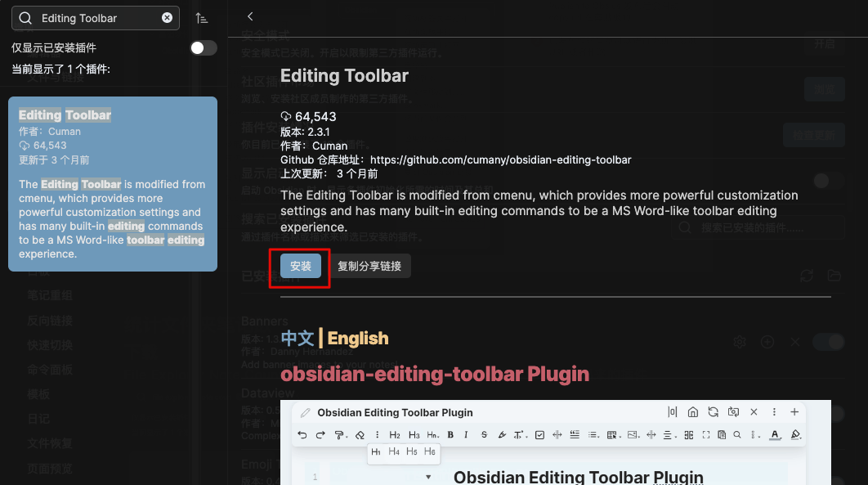Flip the toggle switch at the top right
The height and width of the screenshot is (485, 868).
coord(828,180)
